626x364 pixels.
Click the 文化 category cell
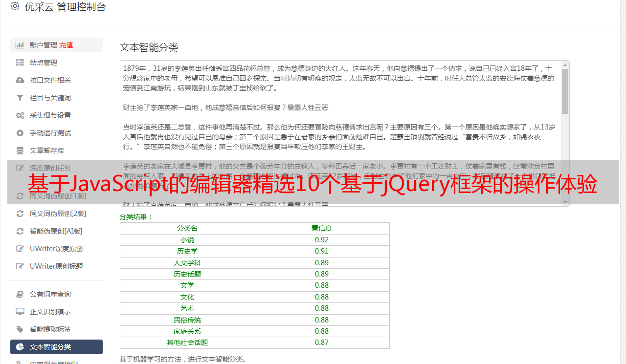pos(187,297)
